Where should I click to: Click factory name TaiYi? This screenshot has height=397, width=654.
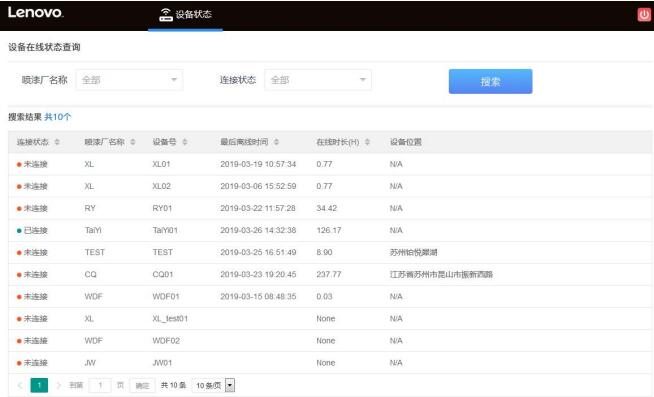tap(93, 230)
